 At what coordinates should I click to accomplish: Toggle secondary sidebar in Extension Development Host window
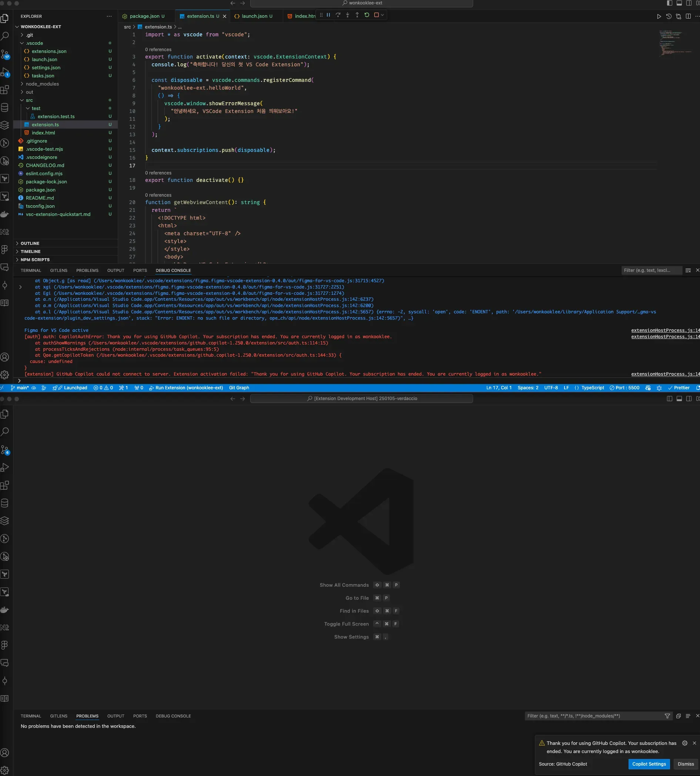click(x=689, y=399)
